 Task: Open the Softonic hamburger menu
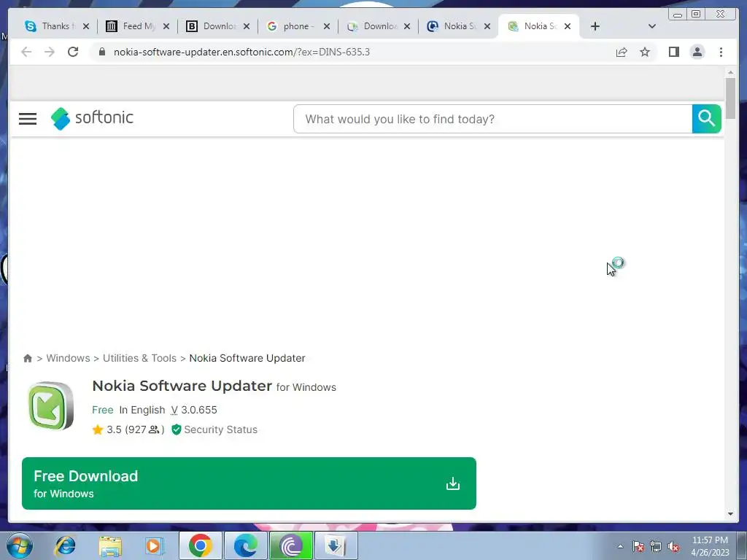(28, 119)
